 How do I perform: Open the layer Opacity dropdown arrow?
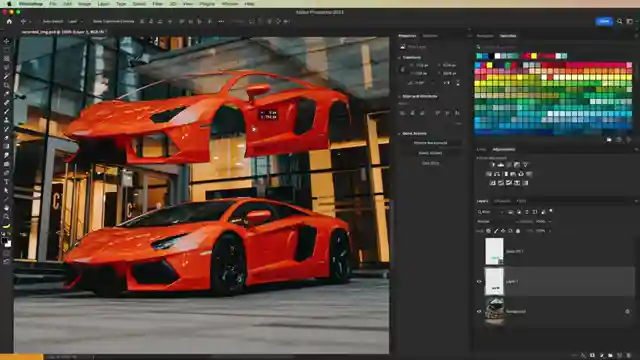click(550, 222)
